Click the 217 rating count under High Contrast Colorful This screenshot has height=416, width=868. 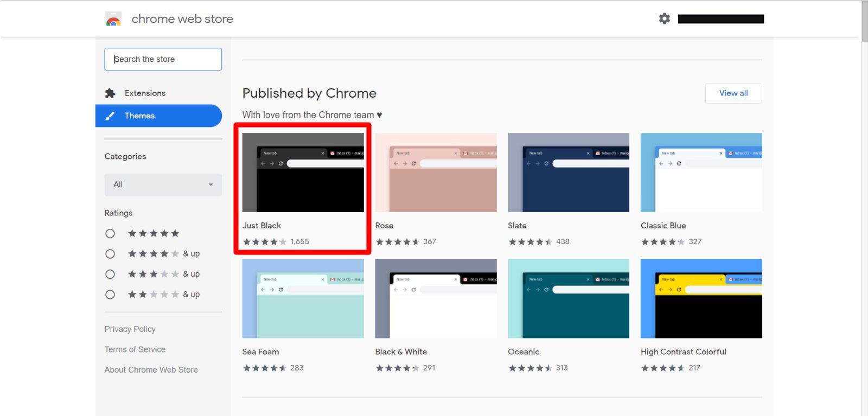point(694,368)
